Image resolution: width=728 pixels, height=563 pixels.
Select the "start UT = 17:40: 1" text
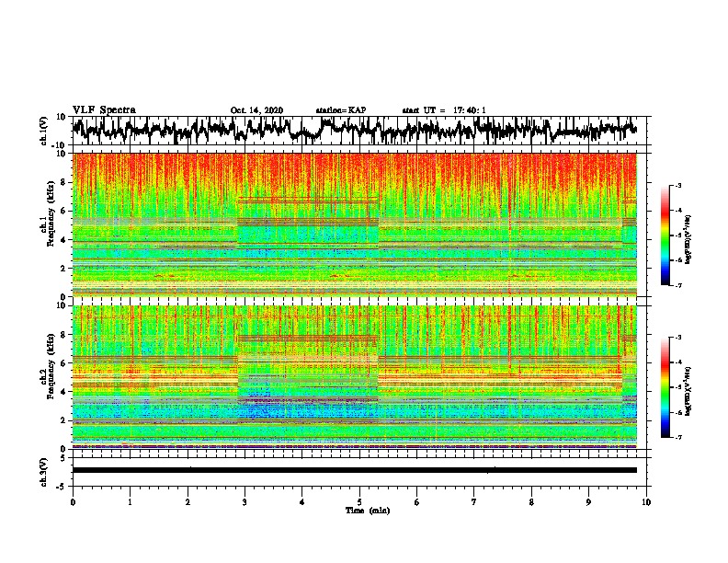coord(444,110)
